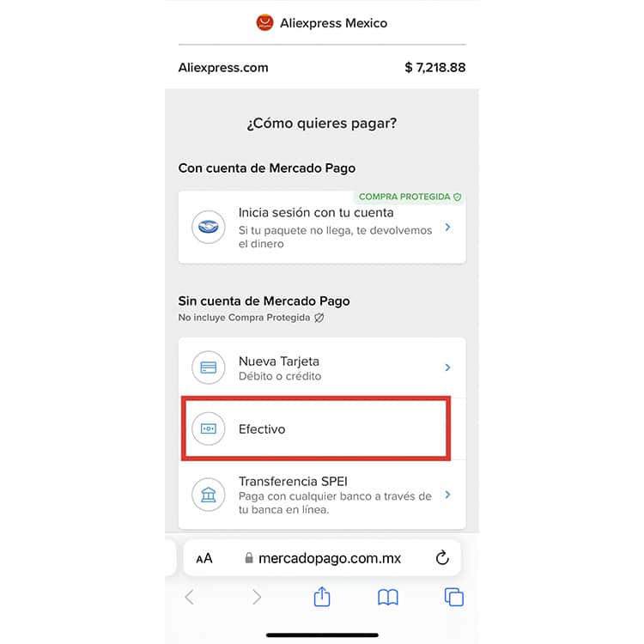
Task: Tap the padlock icon in the address bar
Action: click(248, 558)
